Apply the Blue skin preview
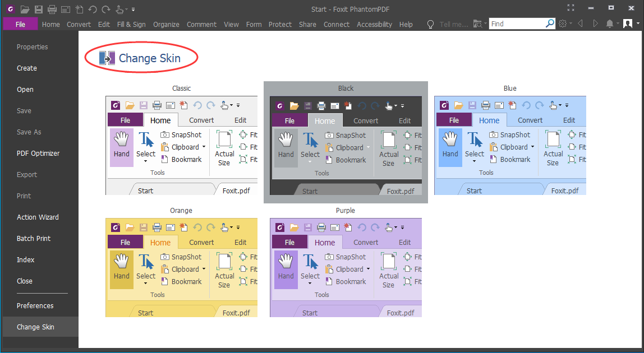The height and width of the screenshot is (353, 644). pos(510,145)
